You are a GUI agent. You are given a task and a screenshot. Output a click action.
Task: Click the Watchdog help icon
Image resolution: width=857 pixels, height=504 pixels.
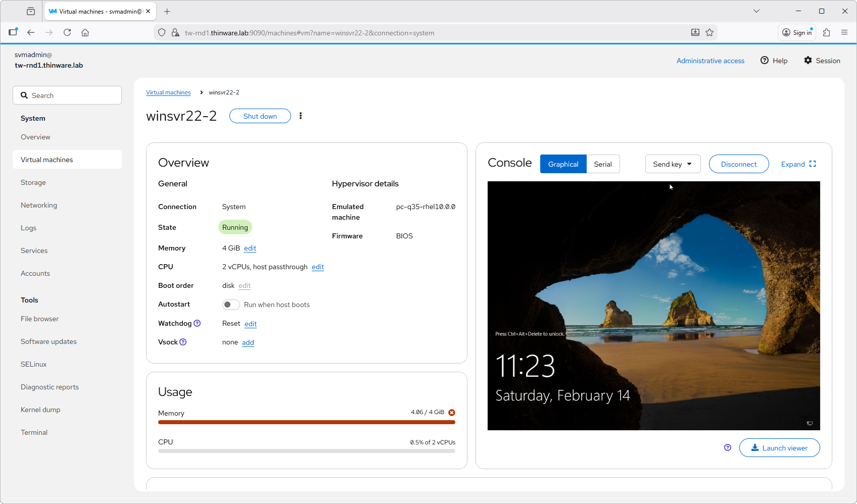(197, 323)
